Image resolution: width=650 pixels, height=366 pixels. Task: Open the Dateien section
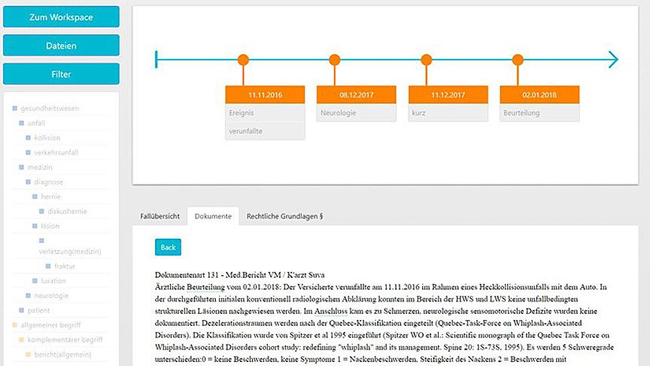tap(61, 46)
